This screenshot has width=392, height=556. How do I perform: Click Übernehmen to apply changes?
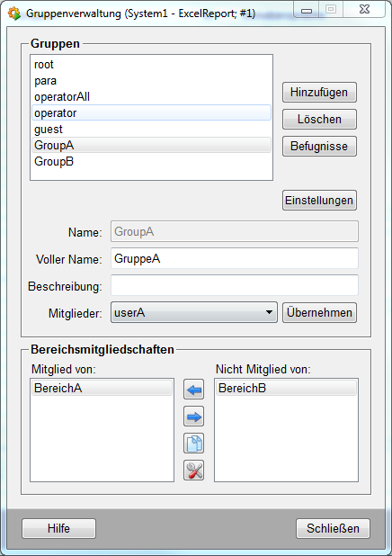[x=319, y=312]
